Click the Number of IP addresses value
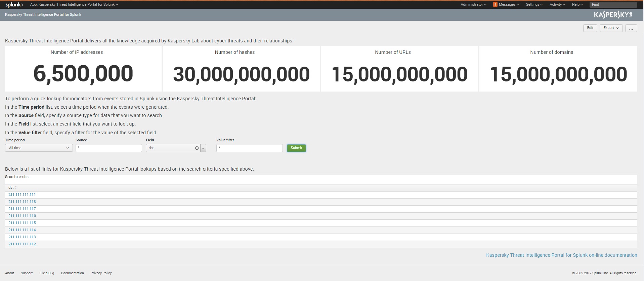 83,74
